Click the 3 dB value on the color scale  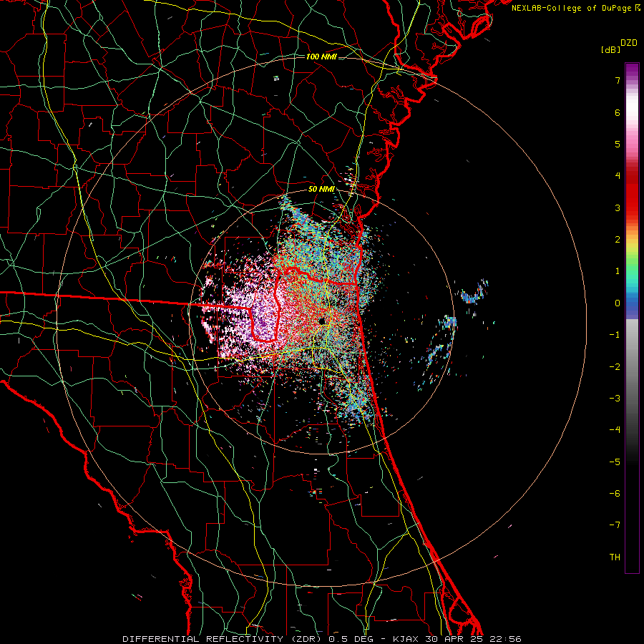[x=618, y=208]
